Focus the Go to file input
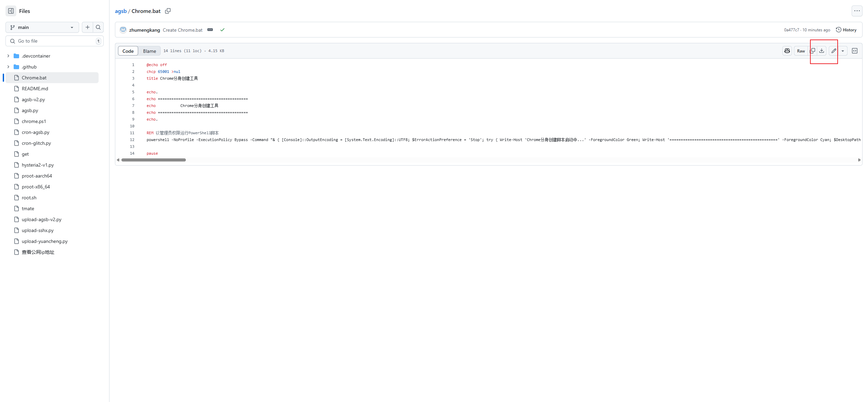This screenshot has height=402, width=868. pos(55,41)
